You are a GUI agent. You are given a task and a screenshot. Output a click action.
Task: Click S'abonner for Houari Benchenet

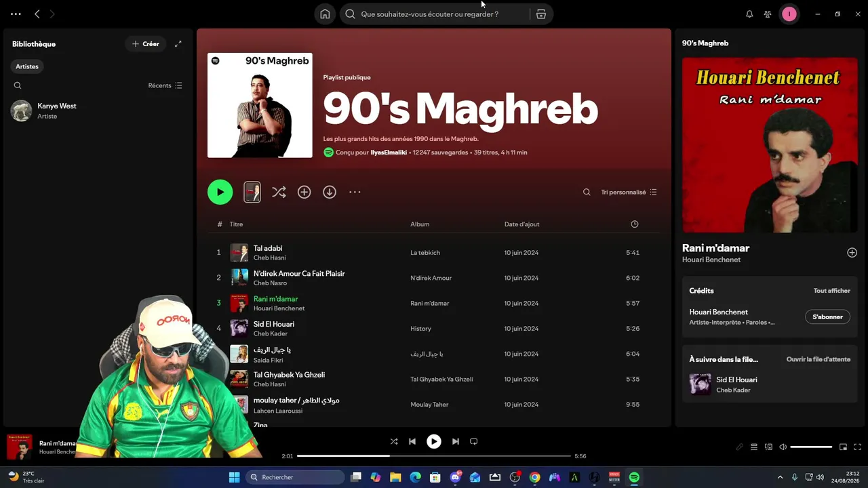827,317
